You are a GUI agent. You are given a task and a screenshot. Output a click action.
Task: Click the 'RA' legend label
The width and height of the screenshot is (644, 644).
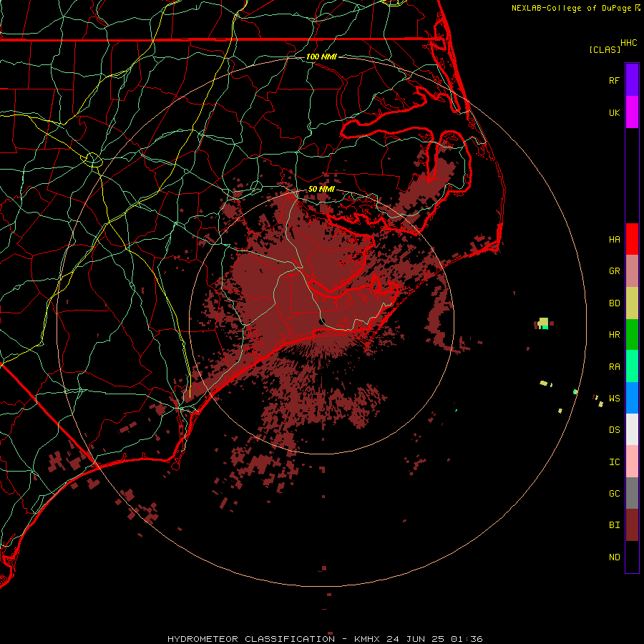[614, 366]
